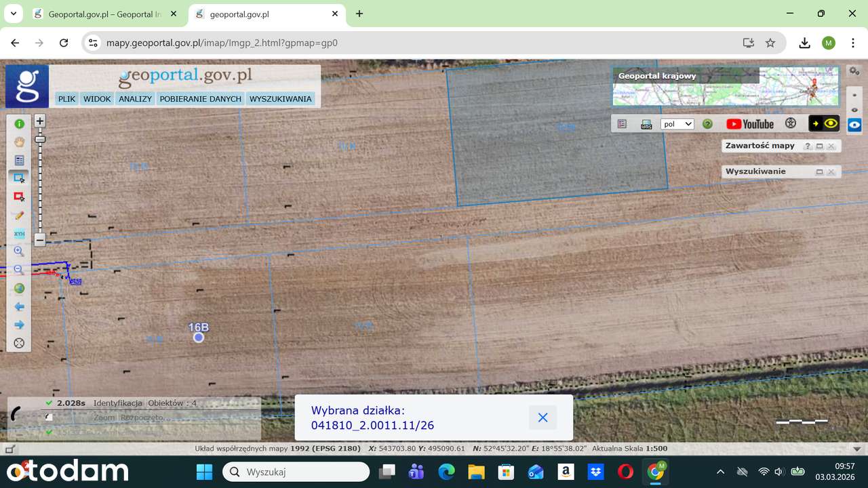Viewport: 868px width, 488px height.
Task: Open File Explorer from the taskbar
Action: coord(476,472)
